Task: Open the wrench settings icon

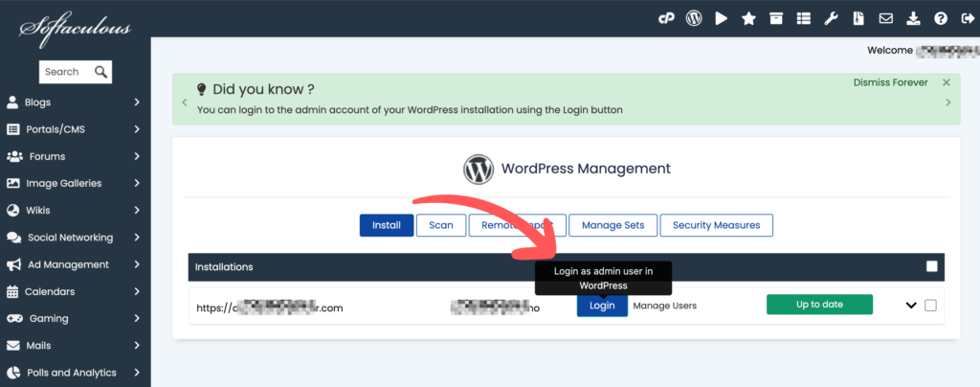Action: (831, 18)
